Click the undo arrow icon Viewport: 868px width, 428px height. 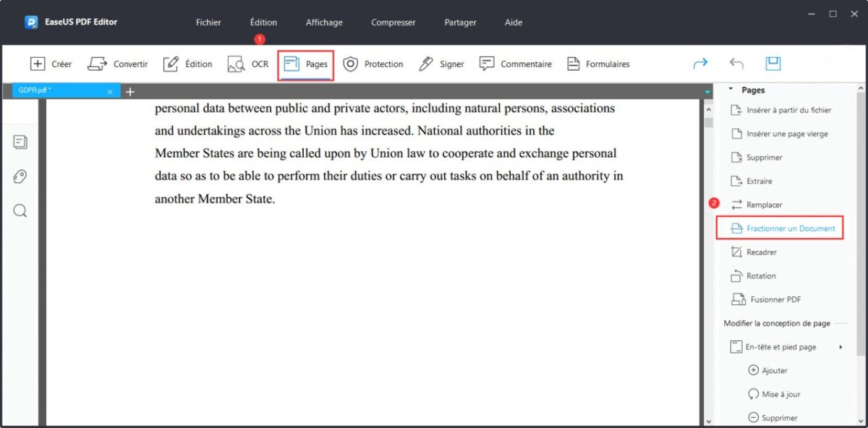click(736, 64)
